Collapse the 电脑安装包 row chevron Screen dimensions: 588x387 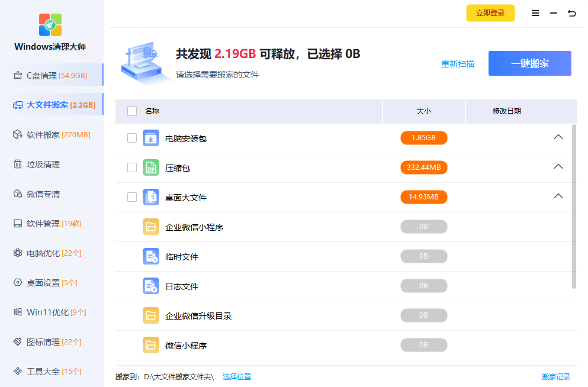coord(558,137)
